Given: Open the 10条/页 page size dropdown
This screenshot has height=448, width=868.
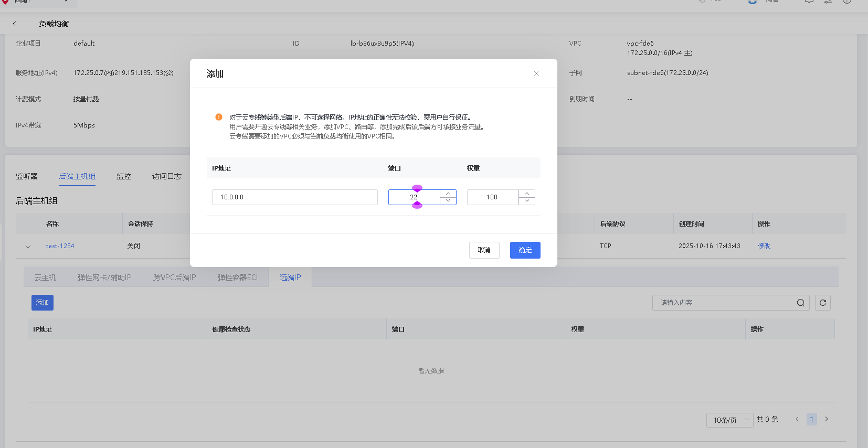Looking at the screenshot, I should (x=729, y=420).
